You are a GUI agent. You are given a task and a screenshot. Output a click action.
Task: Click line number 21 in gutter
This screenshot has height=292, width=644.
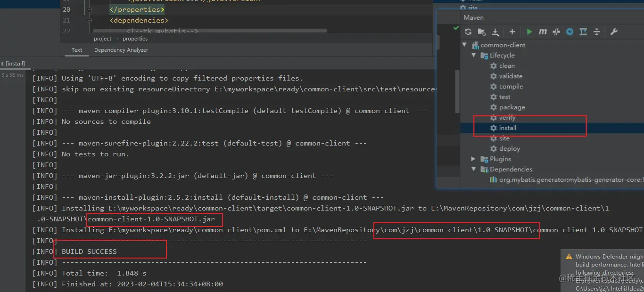(x=66, y=20)
